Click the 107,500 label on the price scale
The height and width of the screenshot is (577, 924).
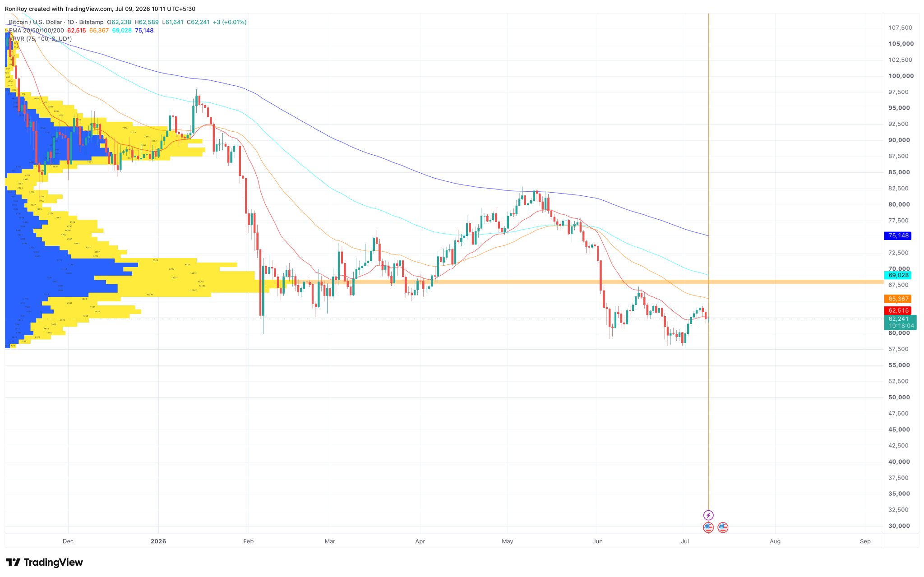click(x=901, y=28)
